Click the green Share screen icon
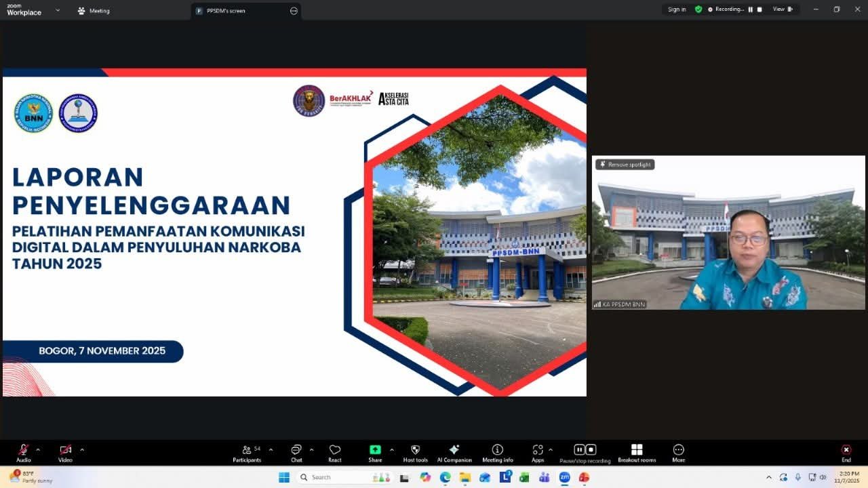 pos(375,451)
